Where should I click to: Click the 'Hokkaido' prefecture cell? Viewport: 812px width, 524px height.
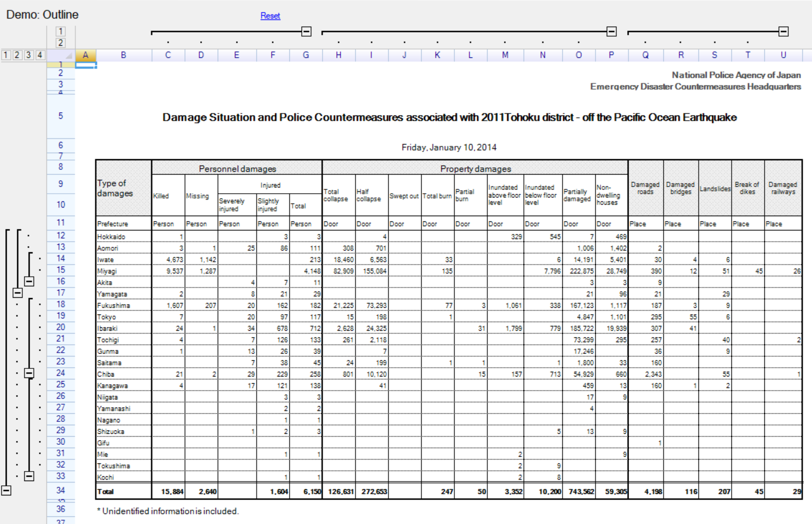click(x=124, y=236)
